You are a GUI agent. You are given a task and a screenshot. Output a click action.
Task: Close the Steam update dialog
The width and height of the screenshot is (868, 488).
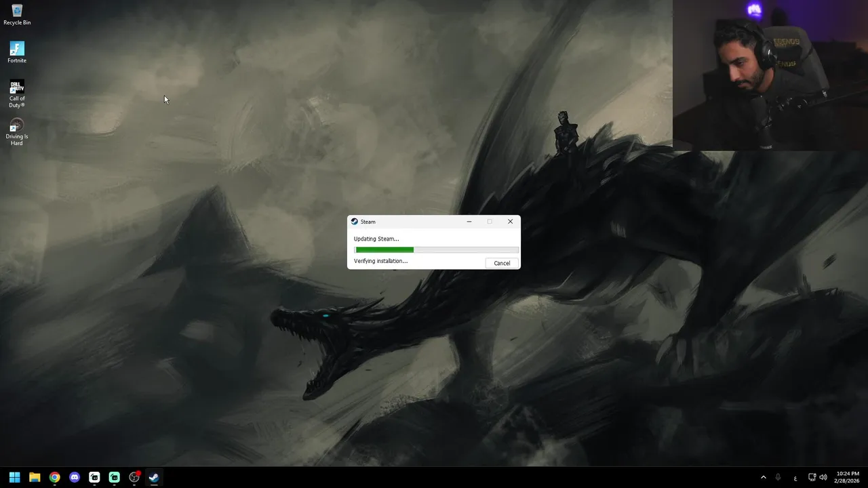coord(510,222)
